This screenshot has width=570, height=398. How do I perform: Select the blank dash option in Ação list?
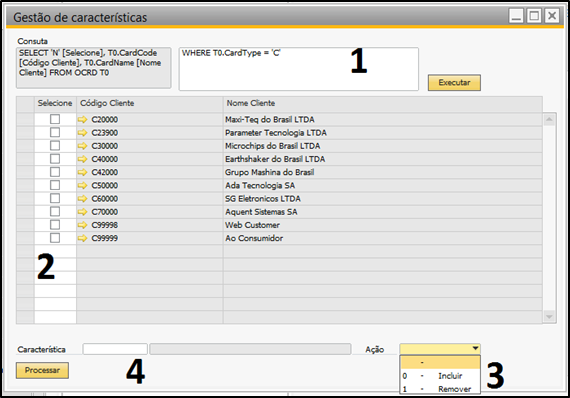coord(440,362)
